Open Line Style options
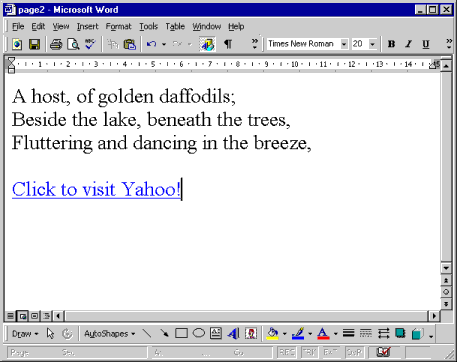 point(348,333)
